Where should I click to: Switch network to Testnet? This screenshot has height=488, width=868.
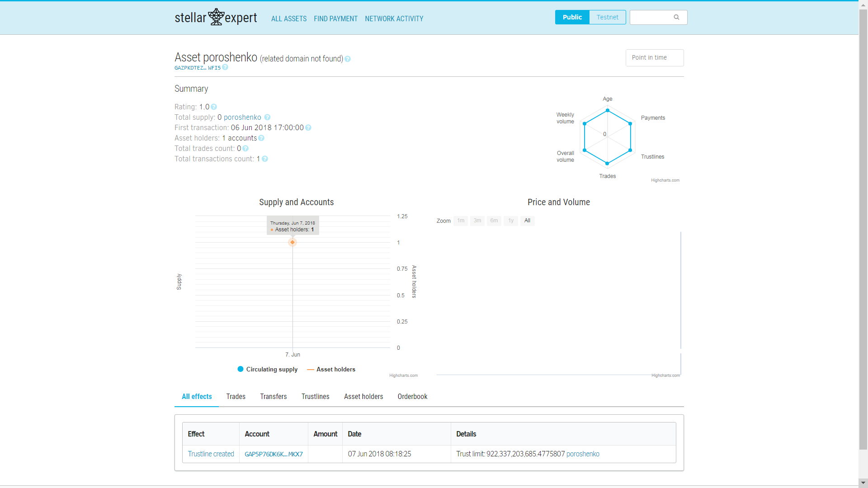pos(608,17)
